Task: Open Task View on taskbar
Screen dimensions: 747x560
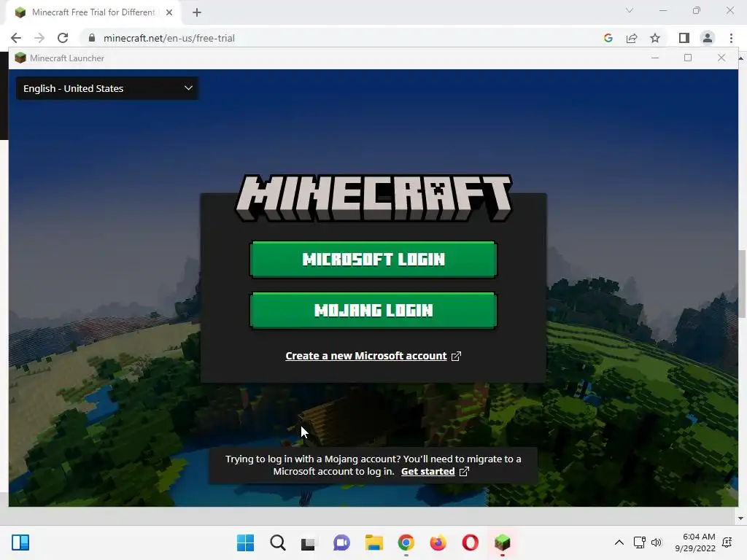Action: 309,542
